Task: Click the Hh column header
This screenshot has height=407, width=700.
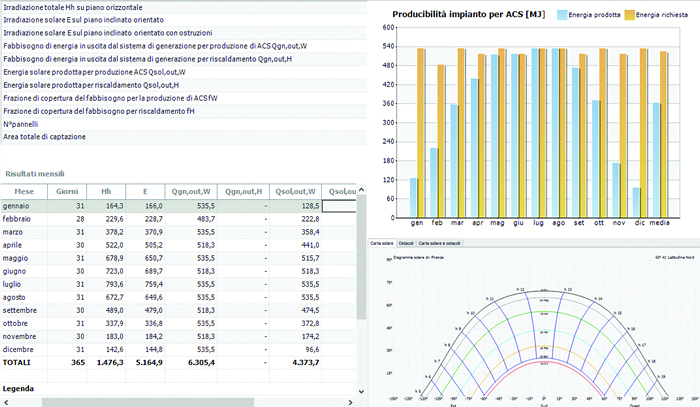Action: 106,190
